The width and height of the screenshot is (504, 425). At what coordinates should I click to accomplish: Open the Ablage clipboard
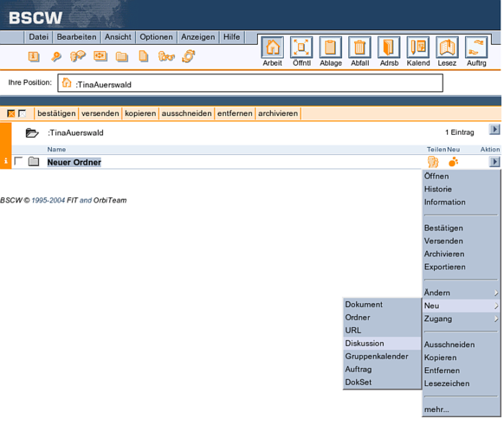[x=330, y=51]
